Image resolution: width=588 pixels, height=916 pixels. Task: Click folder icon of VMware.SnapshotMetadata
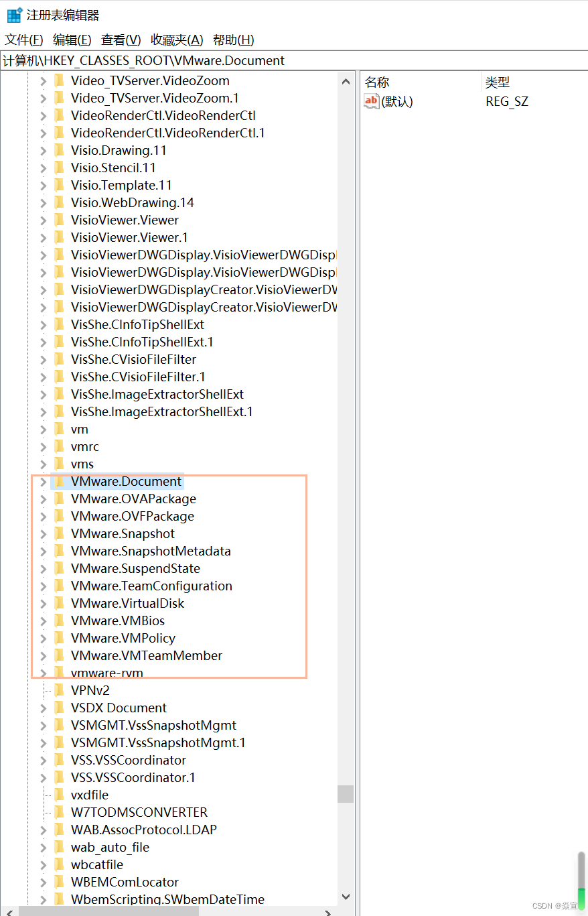59,551
